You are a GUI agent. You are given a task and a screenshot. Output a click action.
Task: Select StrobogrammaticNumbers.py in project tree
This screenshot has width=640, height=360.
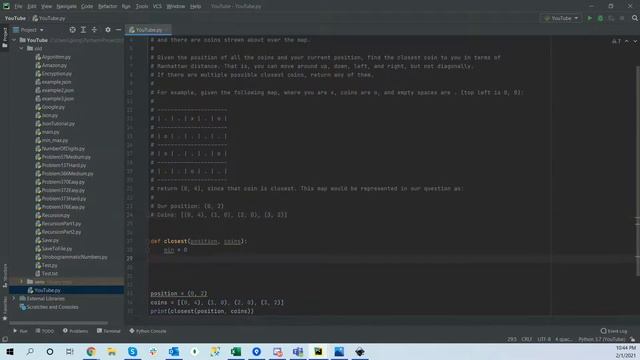pyautogui.click(x=71, y=257)
